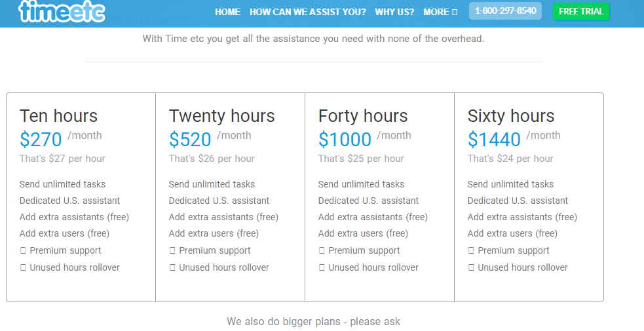This screenshot has height=331, width=644.
Task: Click Premium support icon in Forty hours plan
Action: (322, 250)
